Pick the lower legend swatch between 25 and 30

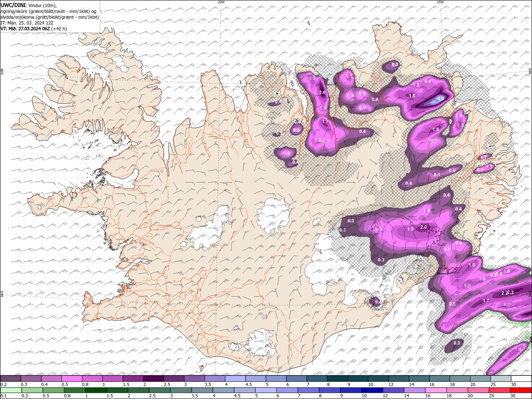click(x=500, y=390)
